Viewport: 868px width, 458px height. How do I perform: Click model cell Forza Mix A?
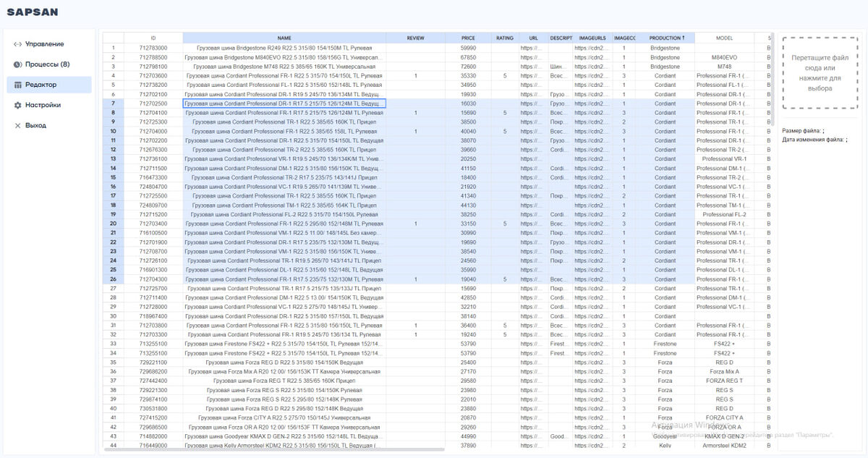coord(724,372)
